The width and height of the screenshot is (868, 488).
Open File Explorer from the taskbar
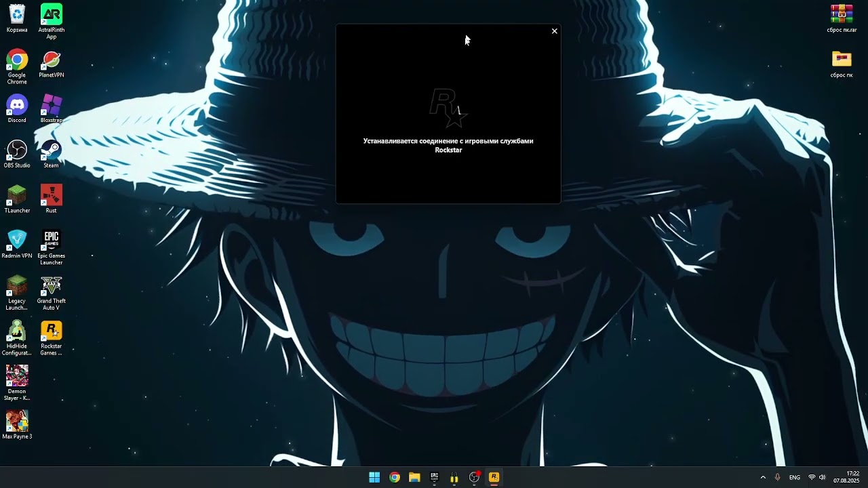pyautogui.click(x=414, y=477)
